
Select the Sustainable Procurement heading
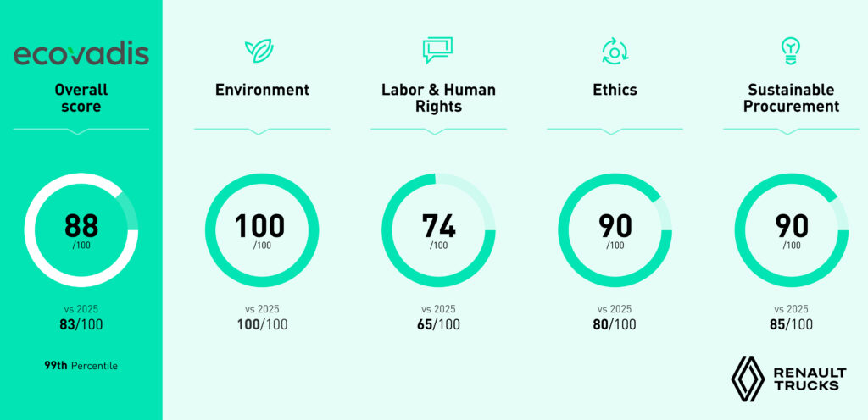[791, 98]
